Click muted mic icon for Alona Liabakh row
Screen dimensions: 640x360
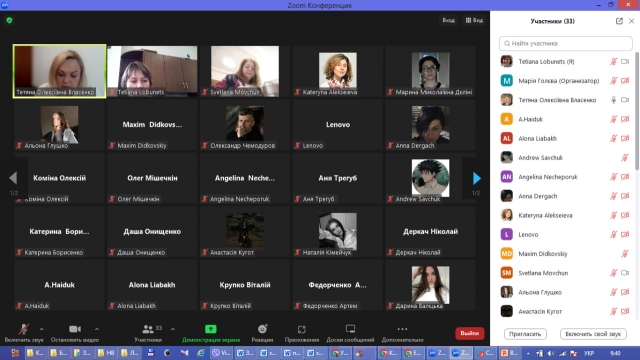click(613, 138)
